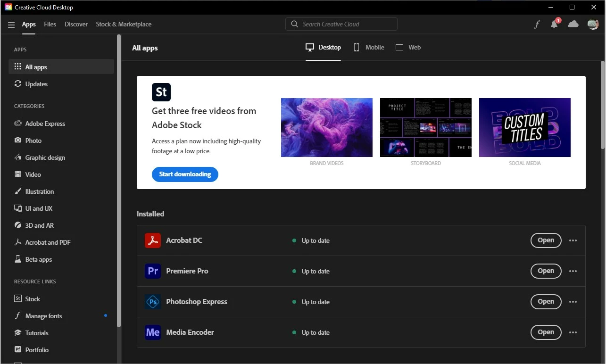Select the Web platform tab
The image size is (606, 364).
click(408, 47)
